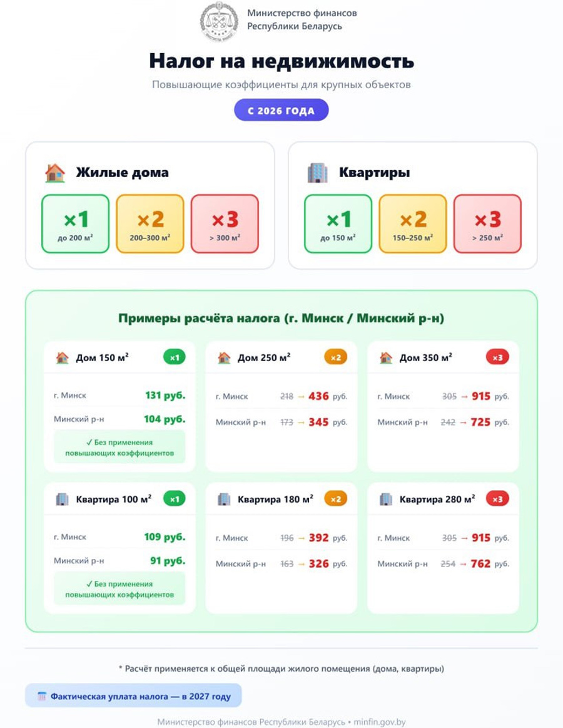This screenshot has width=563, height=728.
Task: Click the building icon beside Квартиры
Action: click(318, 172)
